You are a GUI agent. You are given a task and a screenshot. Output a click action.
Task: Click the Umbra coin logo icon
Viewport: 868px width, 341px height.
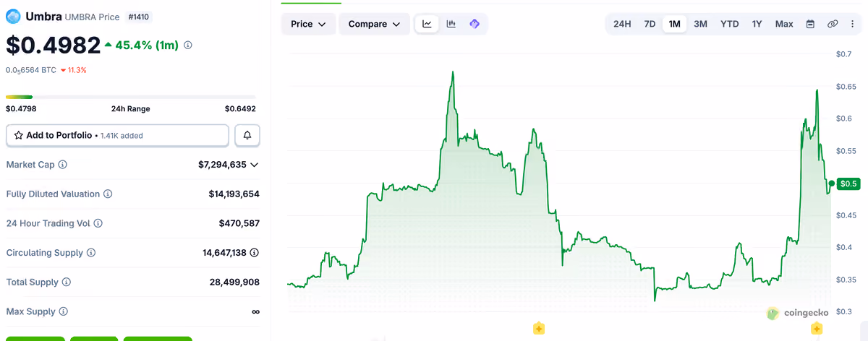tap(14, 16)
